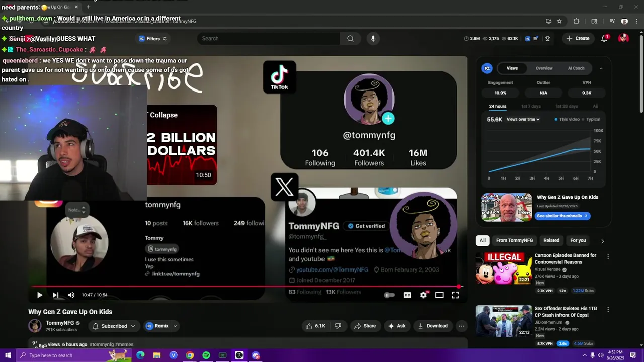Screen dimensions: 644x362
Task: Skip to the next video
Action: coord(55,295)
